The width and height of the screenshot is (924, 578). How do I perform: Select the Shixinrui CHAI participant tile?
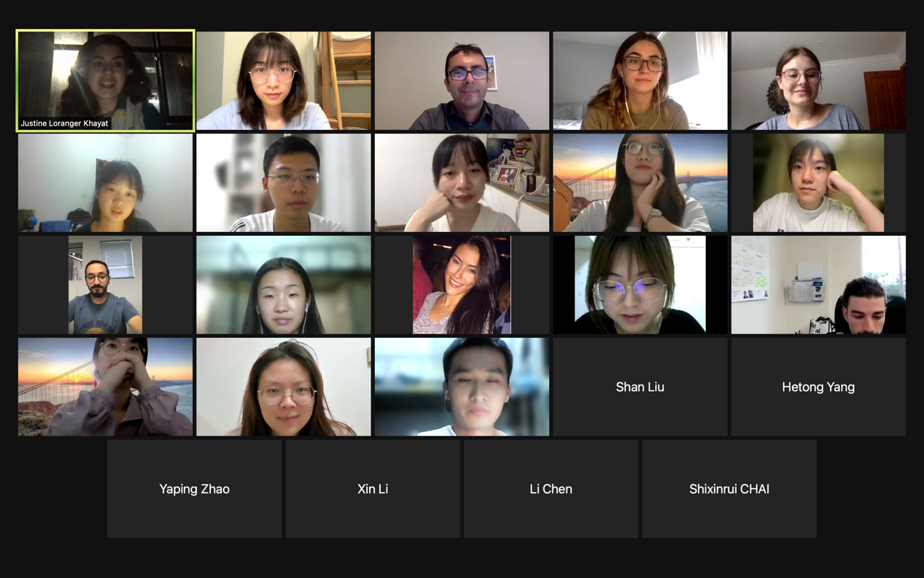(729, 489)
